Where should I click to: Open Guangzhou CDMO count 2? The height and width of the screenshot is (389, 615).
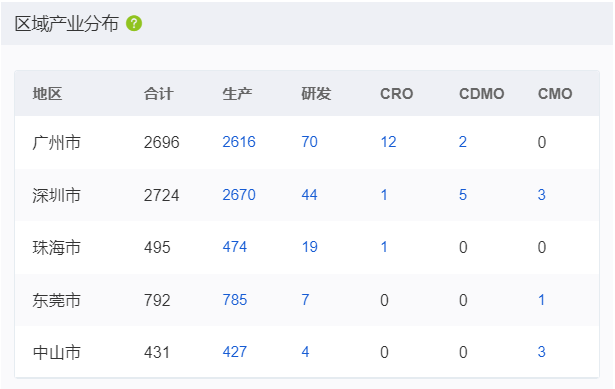click(x=463, y=142)
